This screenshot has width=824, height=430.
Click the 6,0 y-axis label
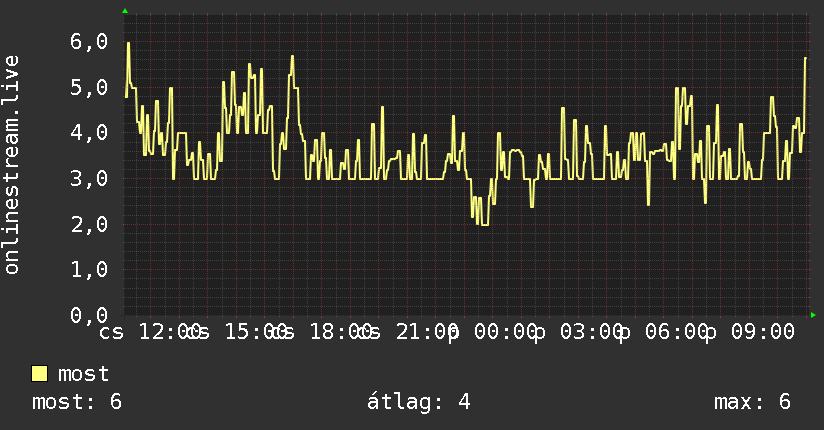pyautogui.click(x=89, y=41)
